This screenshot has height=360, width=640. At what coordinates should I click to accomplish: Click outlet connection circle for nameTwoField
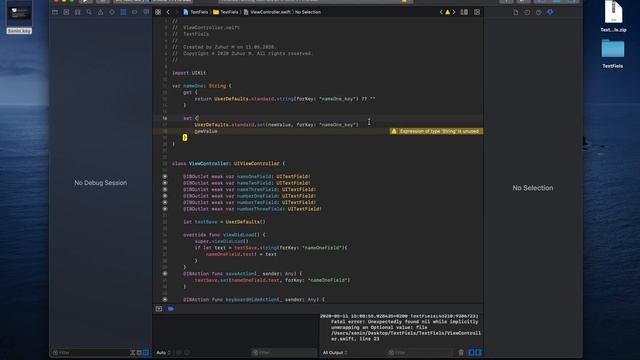click(165, 183)
